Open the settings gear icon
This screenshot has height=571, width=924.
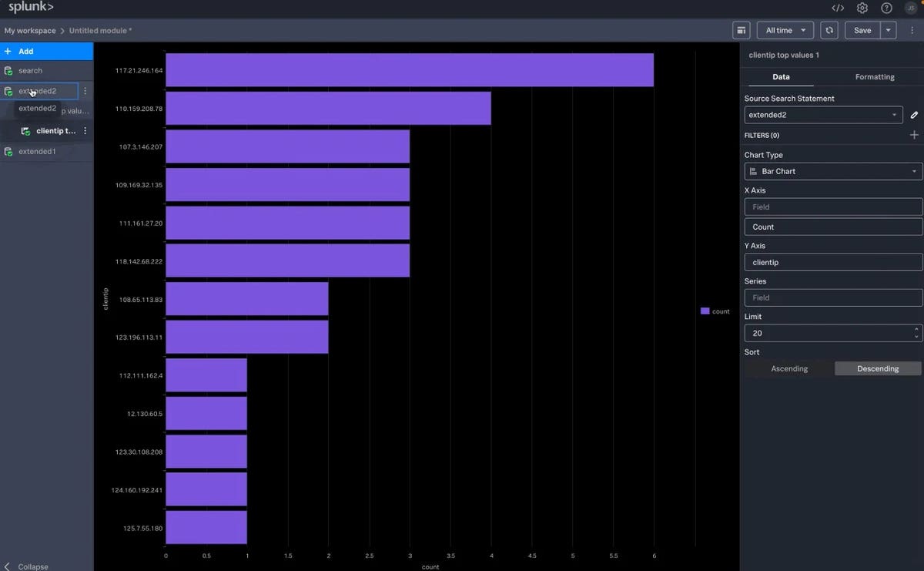click(x=862, y=8)
